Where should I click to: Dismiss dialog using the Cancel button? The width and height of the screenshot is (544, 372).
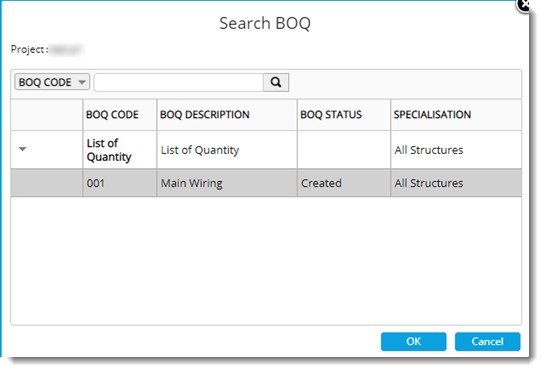487,341
